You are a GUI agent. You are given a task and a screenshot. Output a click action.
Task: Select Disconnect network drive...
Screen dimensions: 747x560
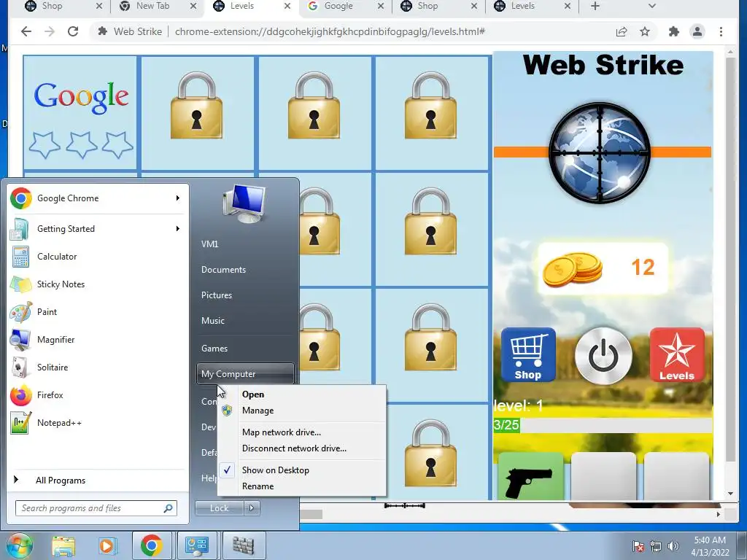[x=301, y=448]
